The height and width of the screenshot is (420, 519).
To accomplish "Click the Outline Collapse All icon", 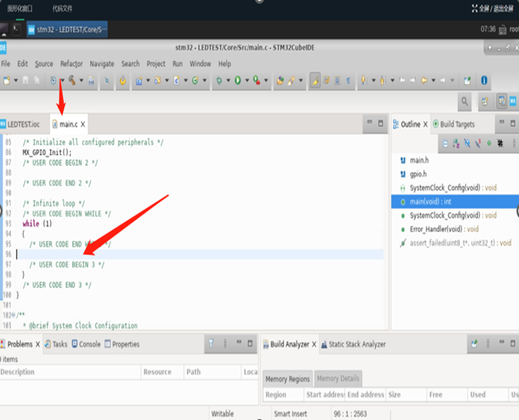I will point(445,143).
